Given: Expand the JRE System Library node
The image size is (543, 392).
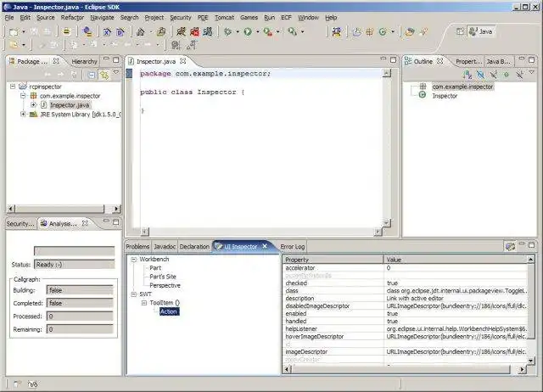Looking at the screenshot, I should [x=23, y=114].
